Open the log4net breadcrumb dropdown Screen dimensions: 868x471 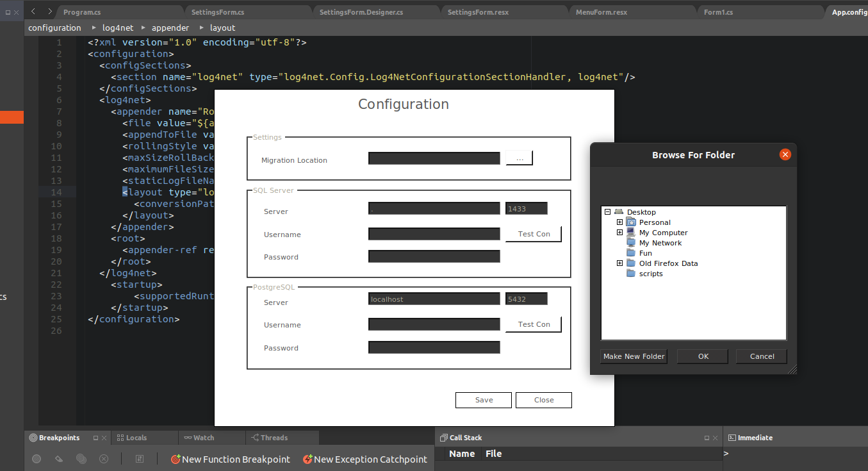click(x=117, y=28)
